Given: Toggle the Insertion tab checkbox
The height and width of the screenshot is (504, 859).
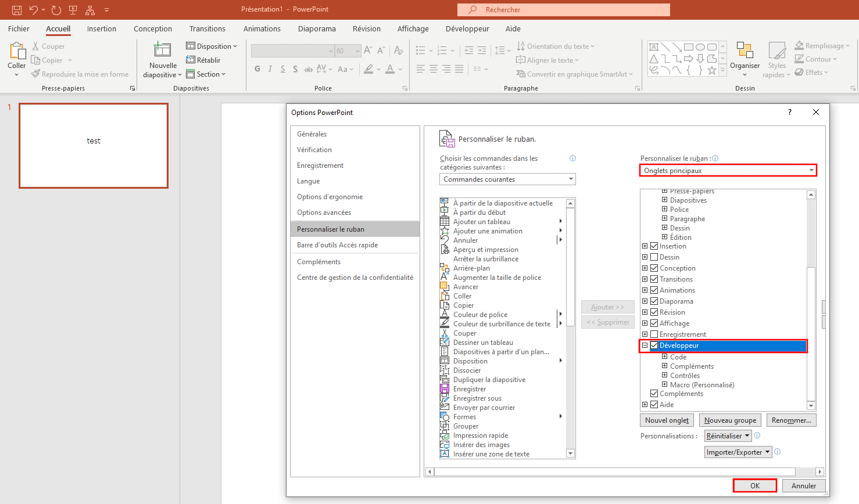Looking at the screenshot, I should pos(654,246).
